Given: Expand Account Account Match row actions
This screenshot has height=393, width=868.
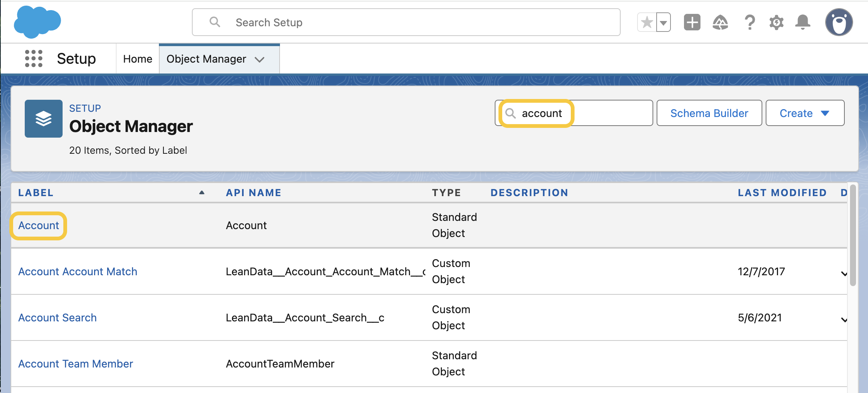Looking at the screenshot, I should [844, 273].
